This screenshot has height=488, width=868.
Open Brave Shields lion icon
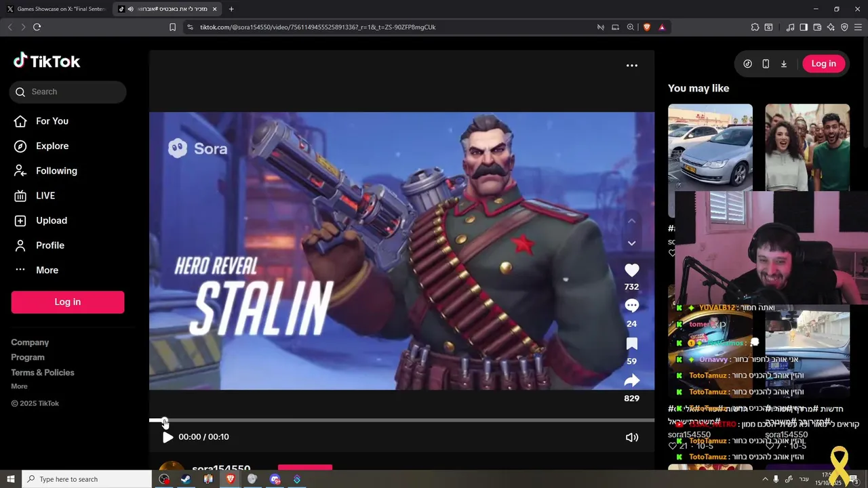coord(647,27)
